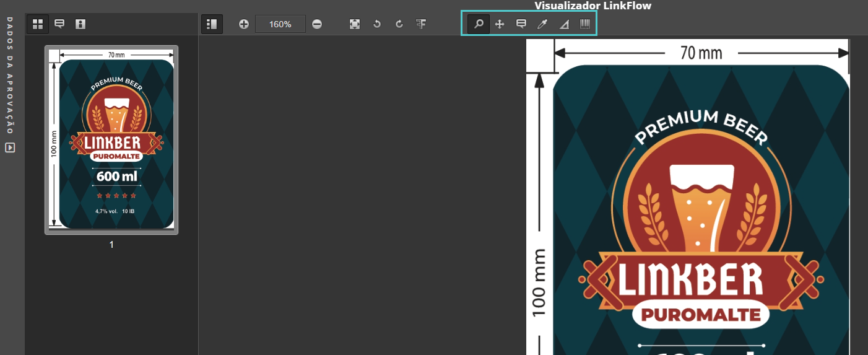The image size is (868, 355).
Task: Click the page number 1 label
Action: (111, 245)
